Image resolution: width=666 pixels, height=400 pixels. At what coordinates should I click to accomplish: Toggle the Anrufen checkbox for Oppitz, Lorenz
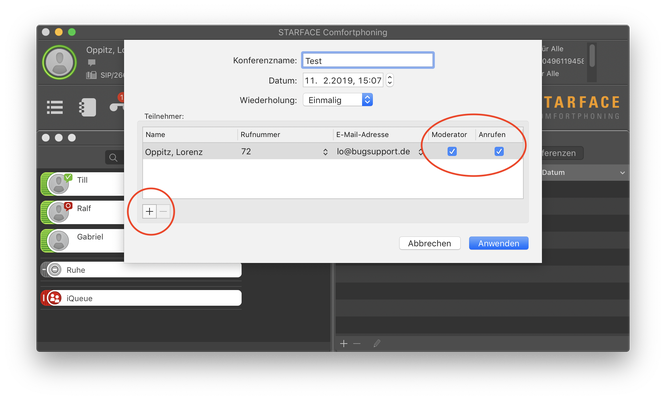[499, 151]
